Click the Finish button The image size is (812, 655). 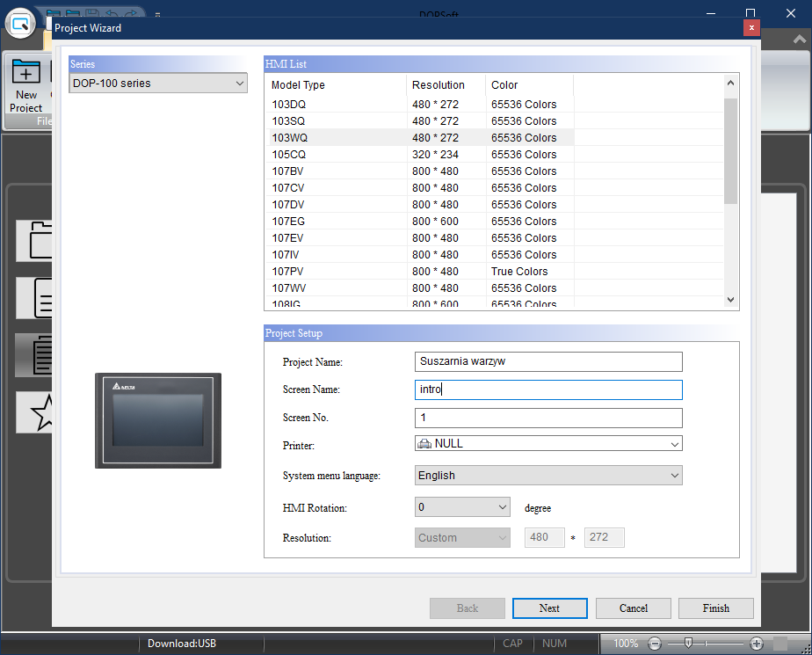715,608
